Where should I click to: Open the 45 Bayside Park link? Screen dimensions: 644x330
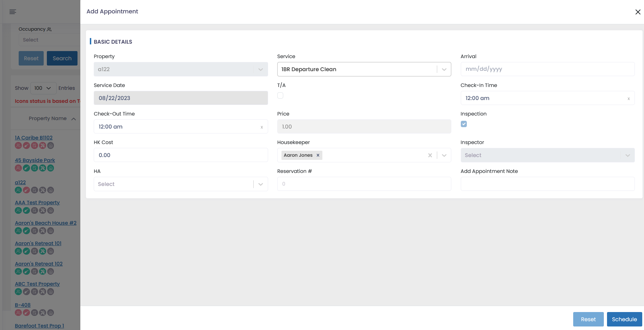(35, 160)
